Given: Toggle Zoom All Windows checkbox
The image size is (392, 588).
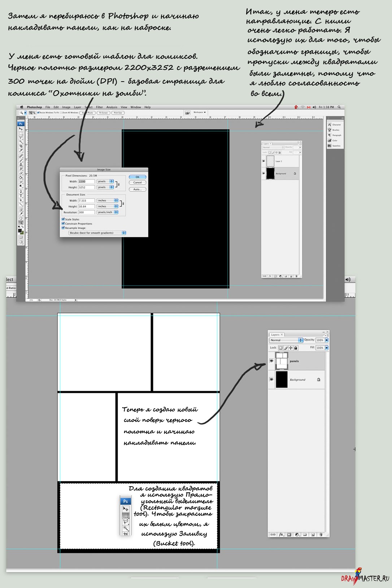Looking at the screenshot, I should 61,113.
